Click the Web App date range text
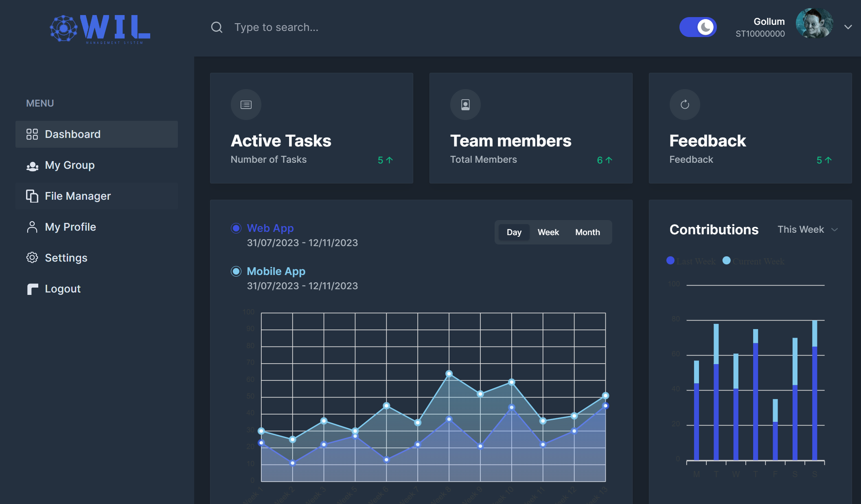Image resolution: width=861 pixels, height=504 pixels. click(302, 243)
